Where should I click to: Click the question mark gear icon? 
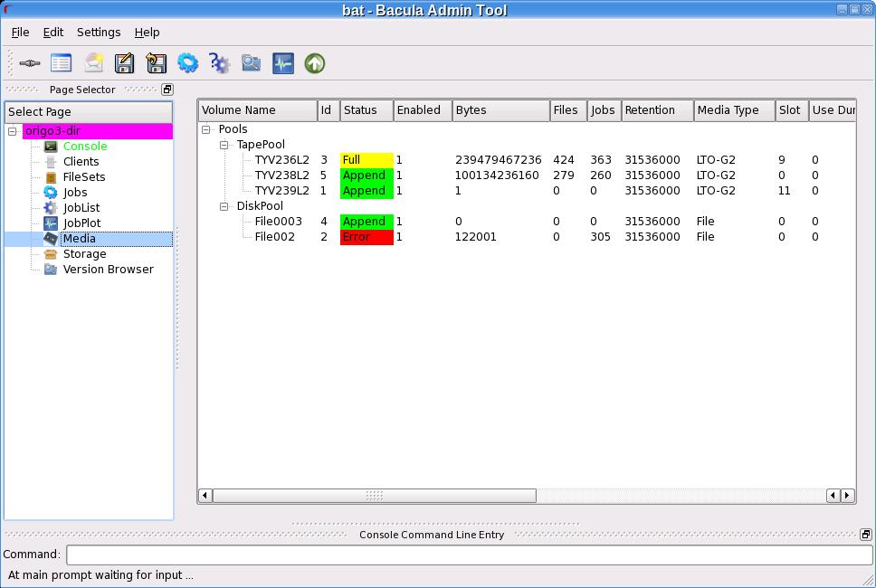[219, 63]
